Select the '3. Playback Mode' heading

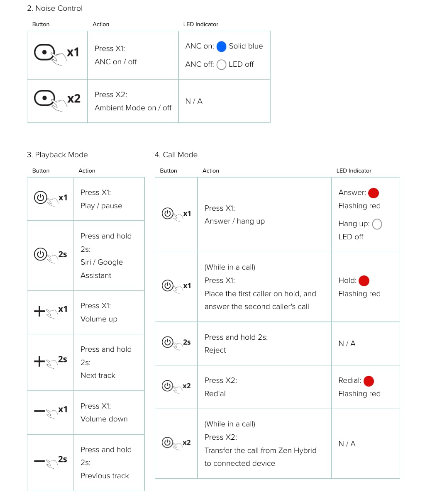click(x=57, y=155)
